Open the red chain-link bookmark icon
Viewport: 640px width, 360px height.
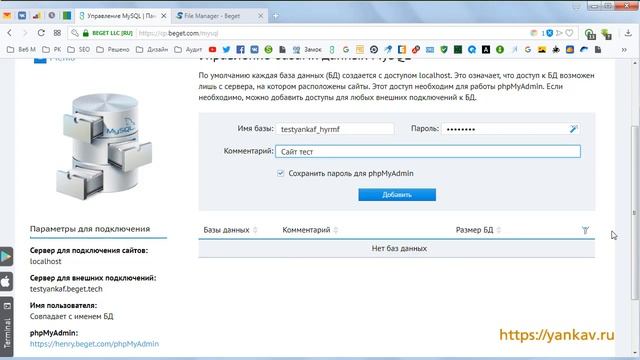pyautogui.click(x=416, y=49)
